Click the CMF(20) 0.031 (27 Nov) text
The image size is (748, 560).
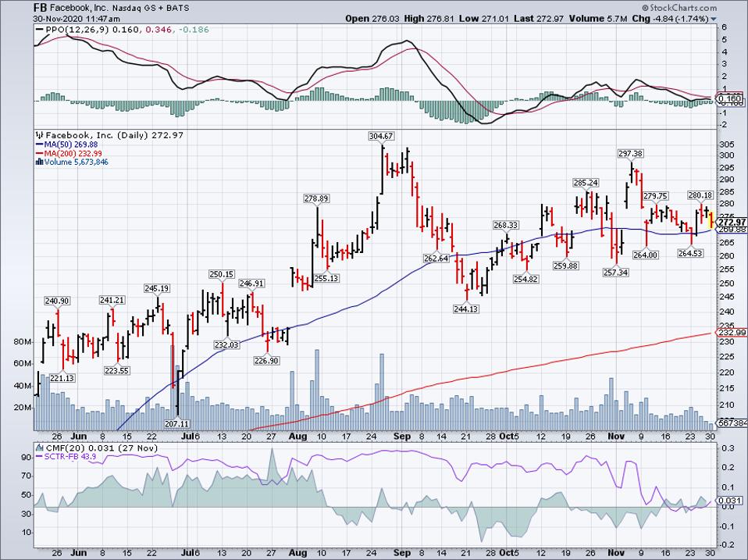coord(102,448)
